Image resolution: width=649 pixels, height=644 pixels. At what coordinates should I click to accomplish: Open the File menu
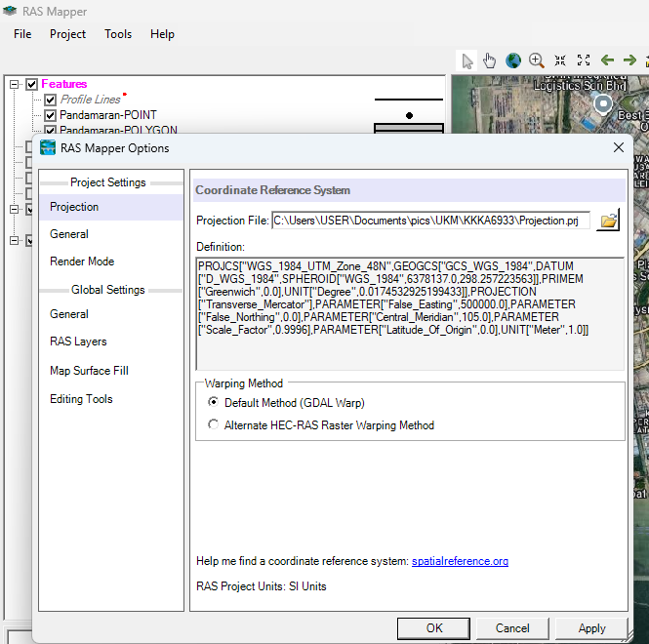pyautogui.click(x=22, y=34)
